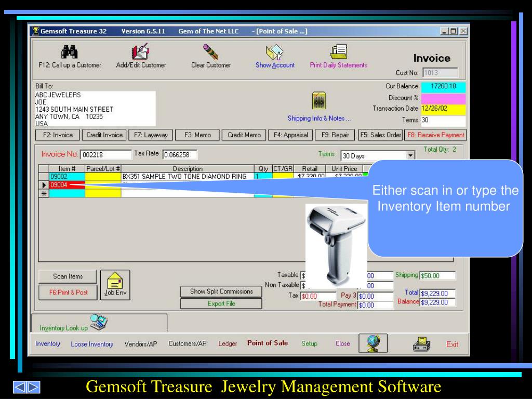
Task: Switch to F5: Sales Order
Action: click(x=380, y=135)
